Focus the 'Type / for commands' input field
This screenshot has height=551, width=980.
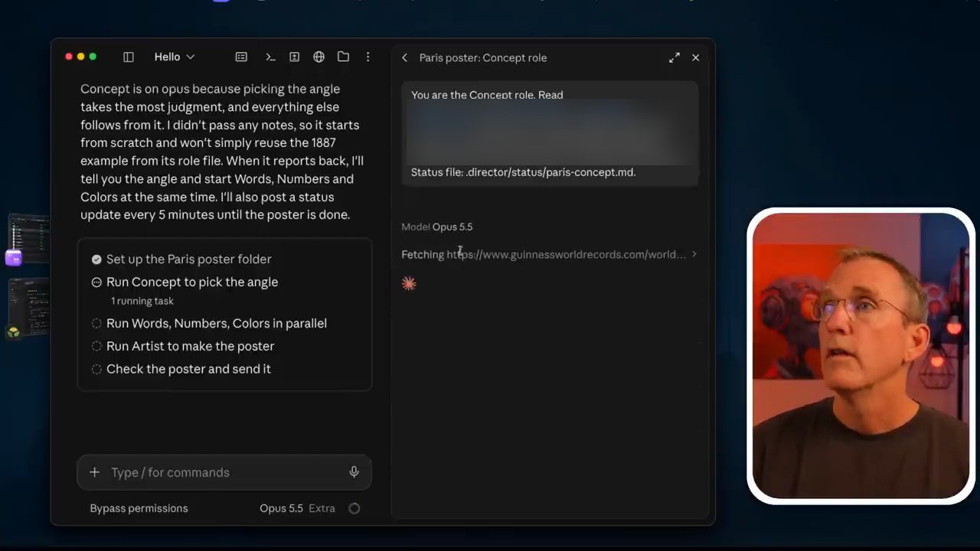coord(224,472)
